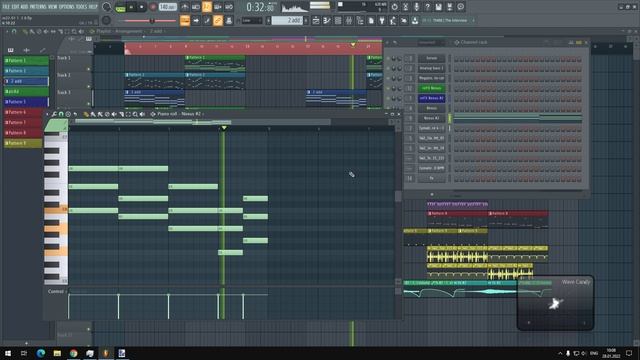Click the view channel rack icon
640x360 pixels.
pos(338,20)
